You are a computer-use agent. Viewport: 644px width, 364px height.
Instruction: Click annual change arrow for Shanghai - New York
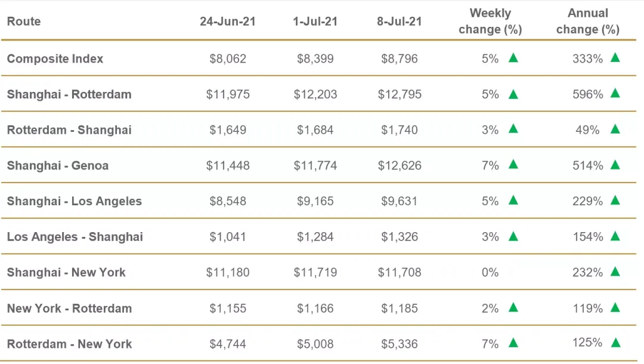[615, 272]
